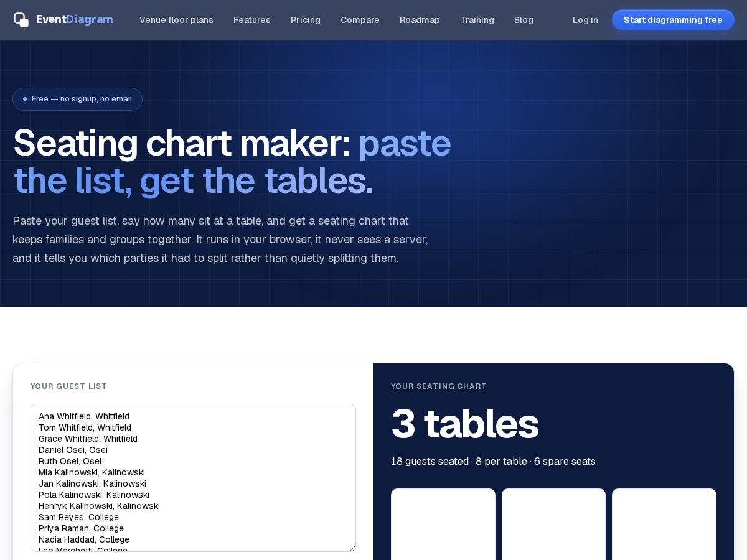The image size is (747, 560).
Task: Click the 'Daniel Osei, Osei' line
Action: 73,450
